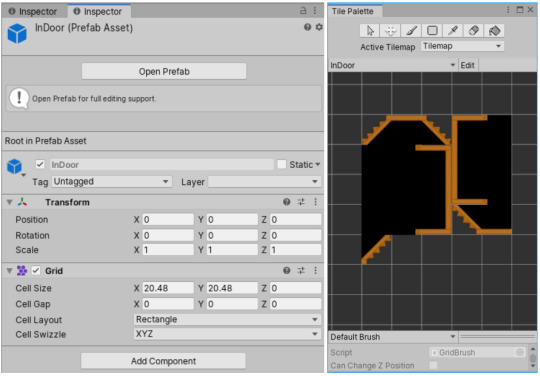Select the Flood Fill bucket tool
540x376 pixels.
tap(494, 31)
